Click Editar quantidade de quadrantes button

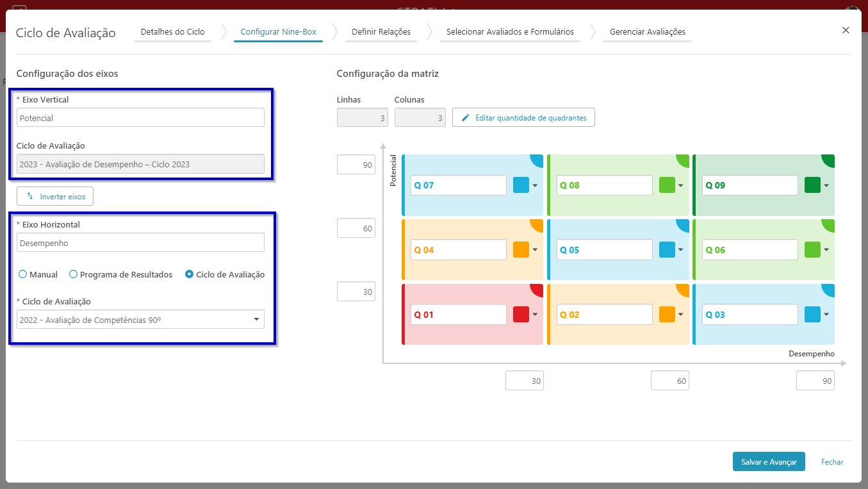point(523,118)
